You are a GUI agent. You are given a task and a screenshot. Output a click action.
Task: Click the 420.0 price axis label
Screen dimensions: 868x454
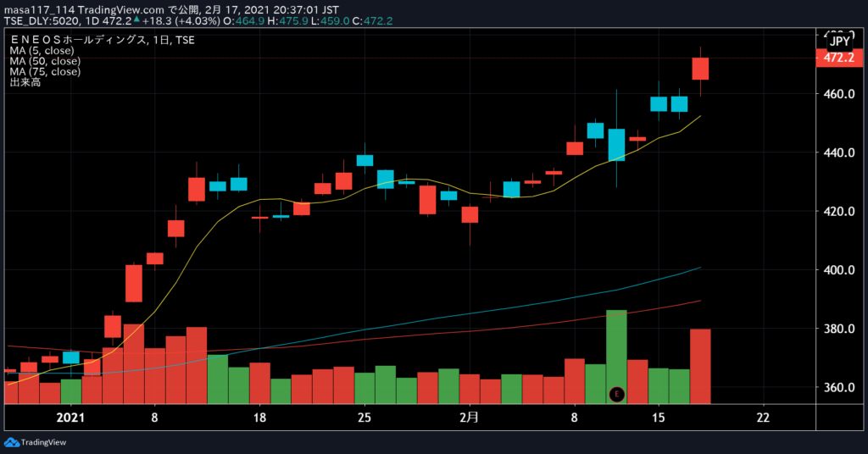pyautogui.click(x=839, y=211)
